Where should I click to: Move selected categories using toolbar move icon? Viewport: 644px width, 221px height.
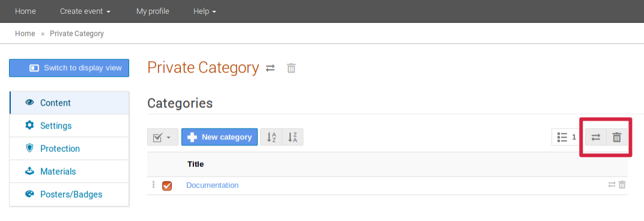595,137
